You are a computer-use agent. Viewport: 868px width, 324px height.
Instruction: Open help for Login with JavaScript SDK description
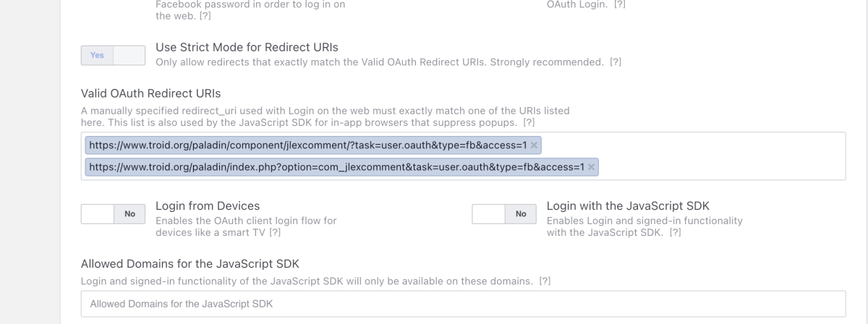point(675,232)
